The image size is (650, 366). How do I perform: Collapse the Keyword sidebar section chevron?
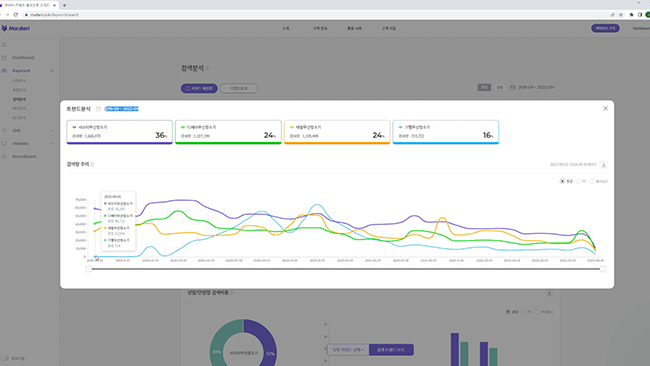click(x=52, y=71)
